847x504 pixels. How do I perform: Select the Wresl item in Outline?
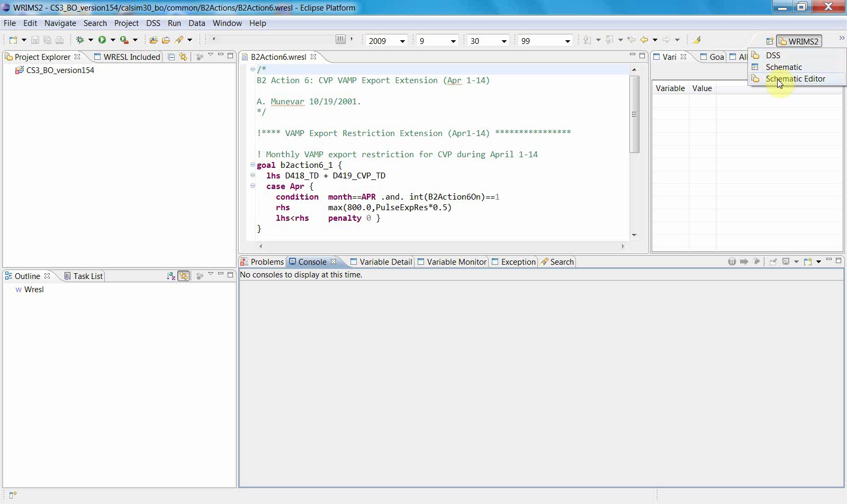(30, 290)
